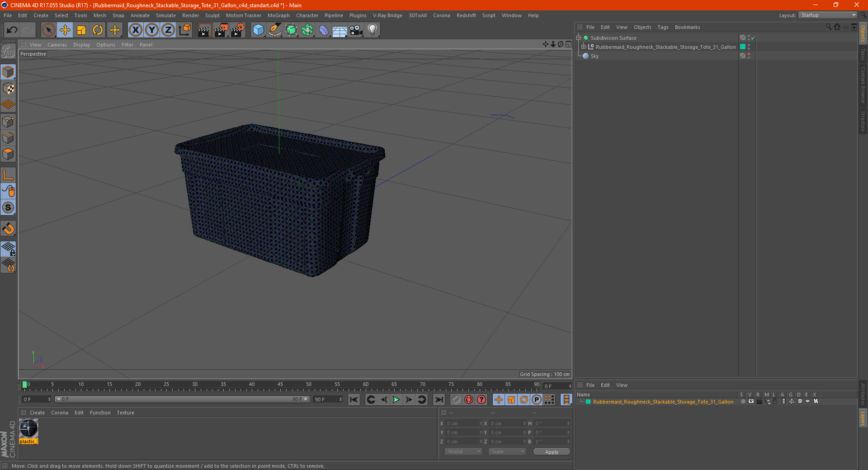Activate the Rotate tool
Image resolution: width=868 pixels, height=470 pixels.
(x=98, y=30)
